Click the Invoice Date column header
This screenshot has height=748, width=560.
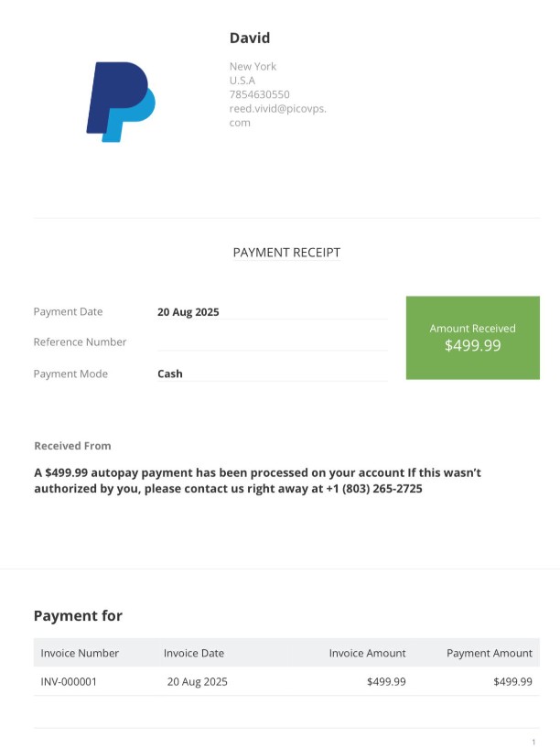tap(194, 653)
